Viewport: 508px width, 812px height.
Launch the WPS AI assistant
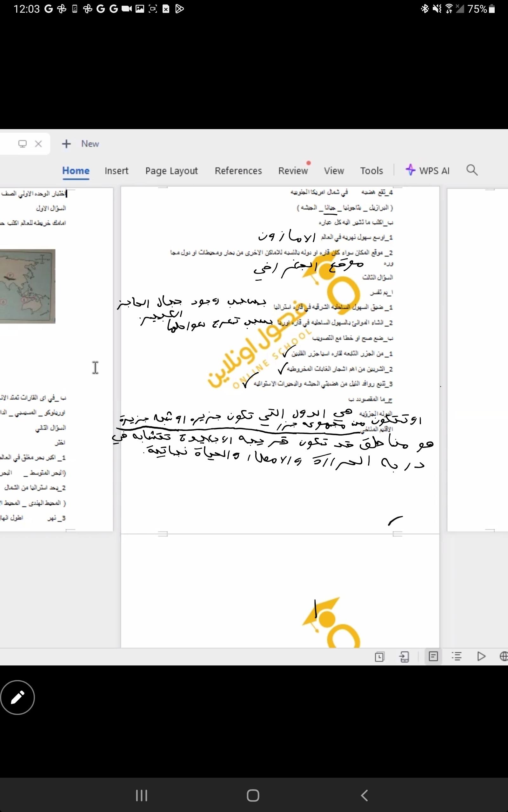pyautogui.click(x=427, y=170)
